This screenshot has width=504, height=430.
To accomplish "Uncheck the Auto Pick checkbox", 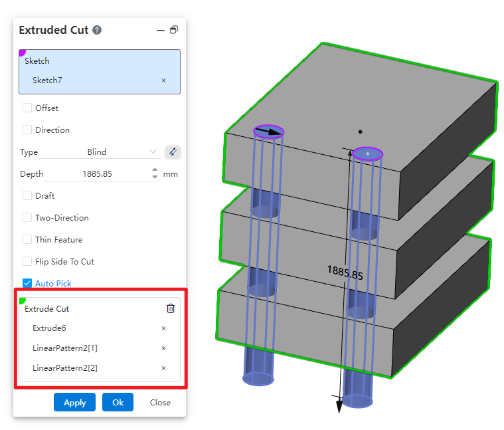I will (27, 283).
